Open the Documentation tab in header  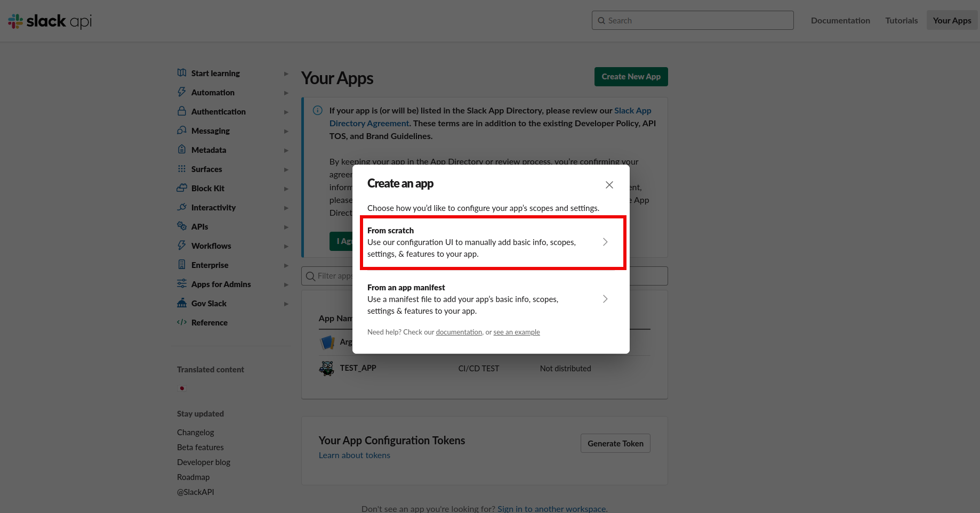pos(840,20)
